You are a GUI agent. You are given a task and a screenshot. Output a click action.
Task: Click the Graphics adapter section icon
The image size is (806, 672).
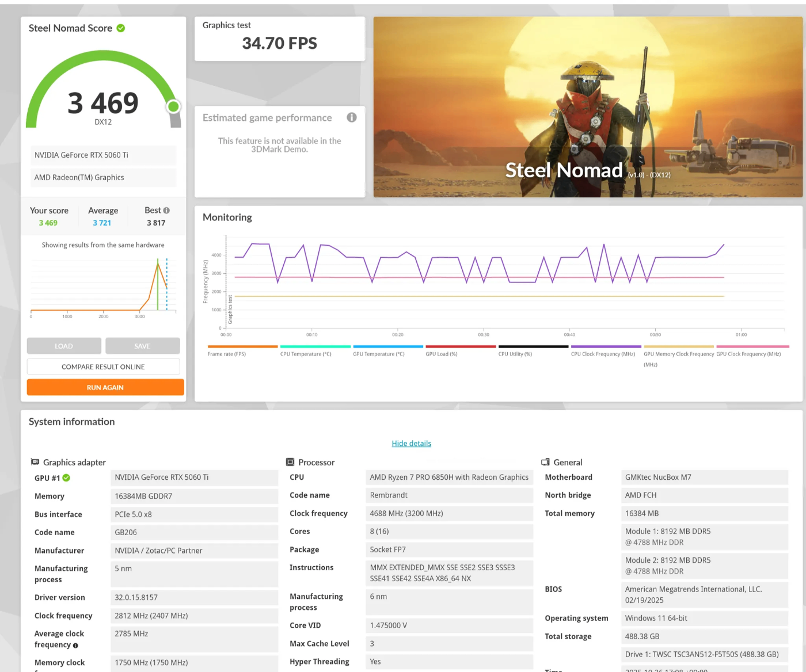(35, 462)
